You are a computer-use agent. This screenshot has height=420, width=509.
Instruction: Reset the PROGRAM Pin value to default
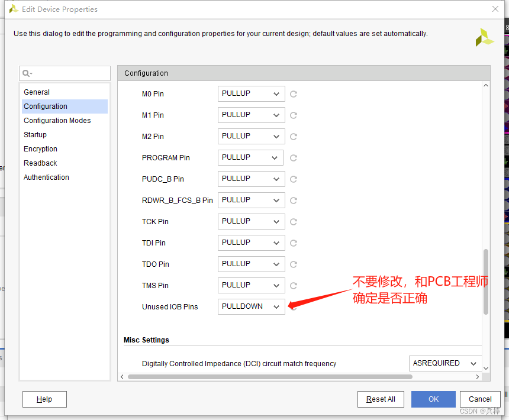pyautogui.click(x=294, y=158)
